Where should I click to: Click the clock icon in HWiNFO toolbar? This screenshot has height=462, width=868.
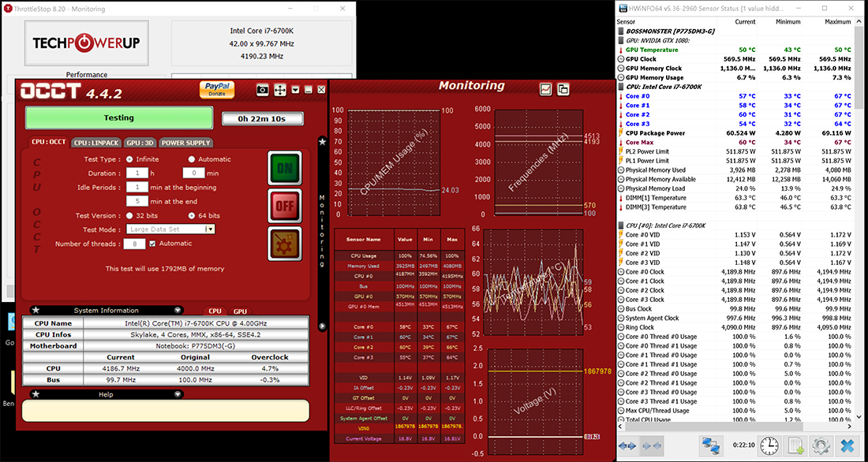click(768, 445)
